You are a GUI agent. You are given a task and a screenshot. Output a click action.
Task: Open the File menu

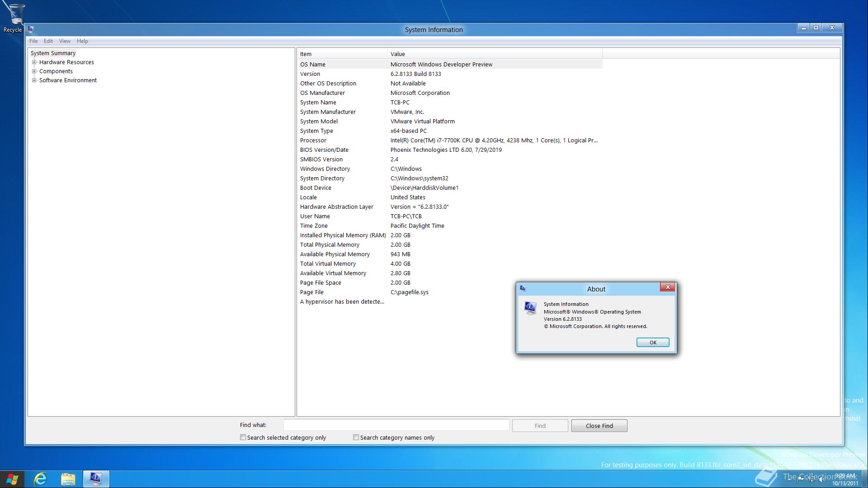[x=33, y=41]
